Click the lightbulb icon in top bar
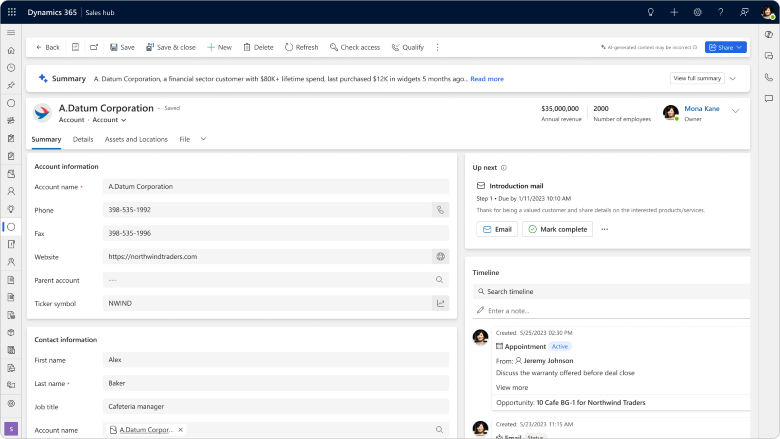This screenshot has width=780, height=439. (650, 12)
